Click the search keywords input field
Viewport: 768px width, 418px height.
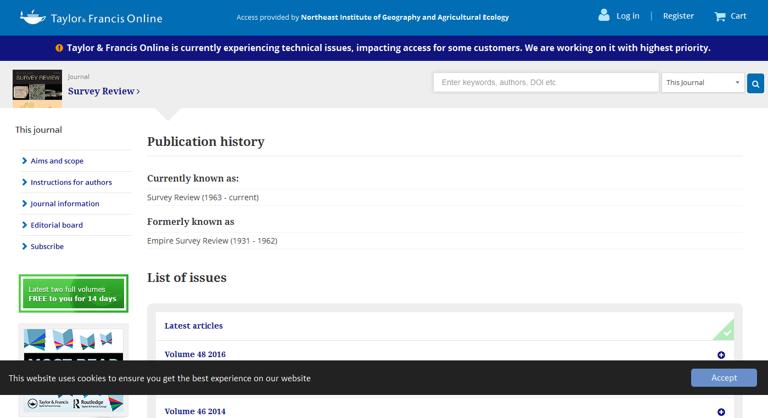coord(545,83)
